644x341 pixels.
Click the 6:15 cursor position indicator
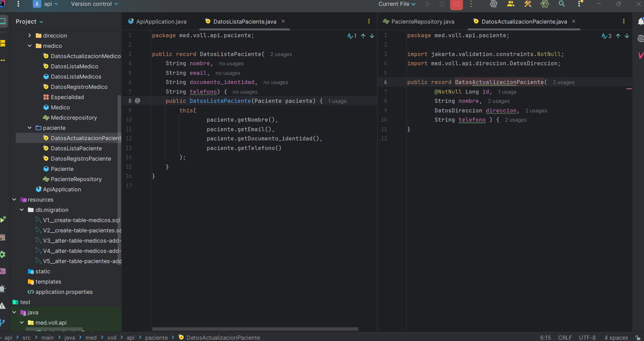[x=546, y=338]
